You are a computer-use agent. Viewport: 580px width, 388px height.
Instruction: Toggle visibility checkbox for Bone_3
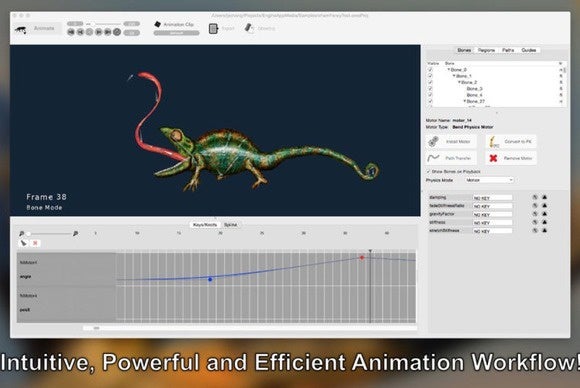[430, 89]
